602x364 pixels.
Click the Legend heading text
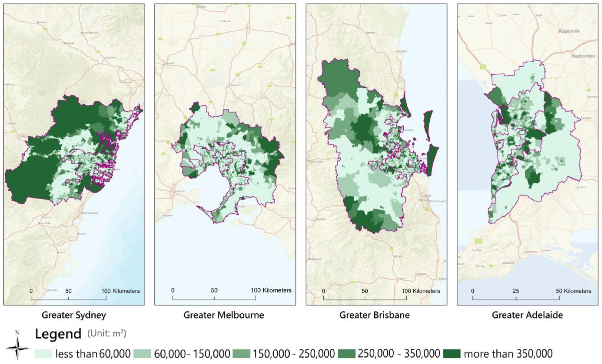click(x=58, y=334)
